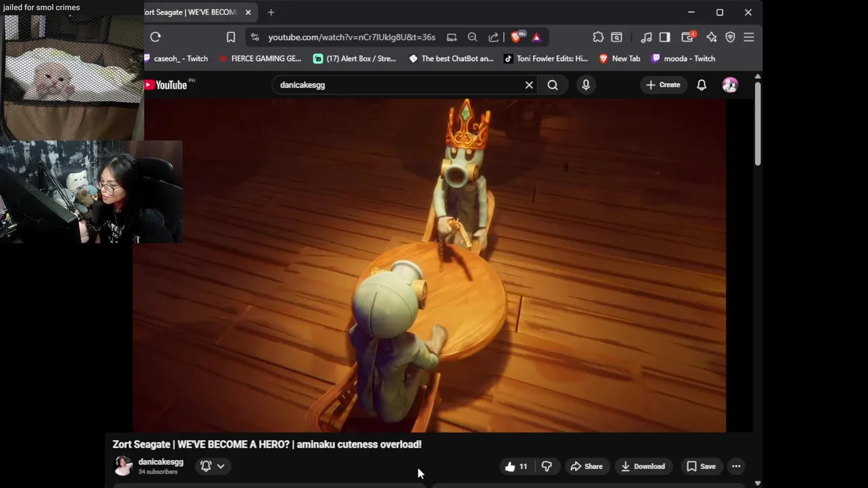Screen dimensions: 868x488
Task: Click the YouTube Create button
Action: 663,85
